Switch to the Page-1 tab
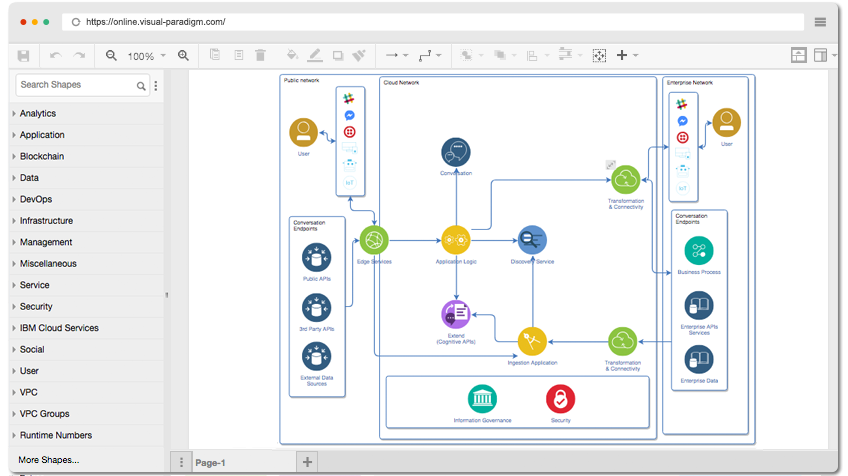 (x=210, y=462)
